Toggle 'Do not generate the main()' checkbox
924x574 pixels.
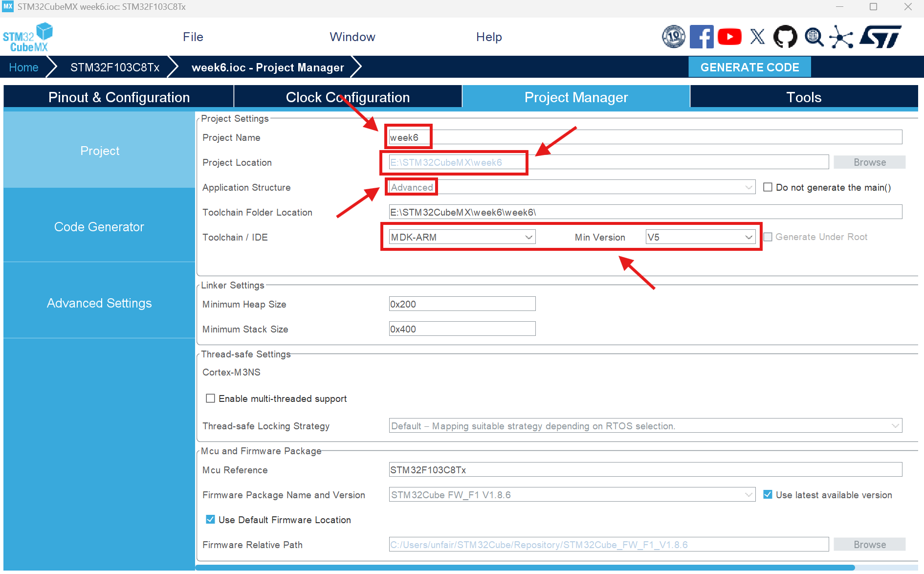pyautogui.click(x=768, y=187)
